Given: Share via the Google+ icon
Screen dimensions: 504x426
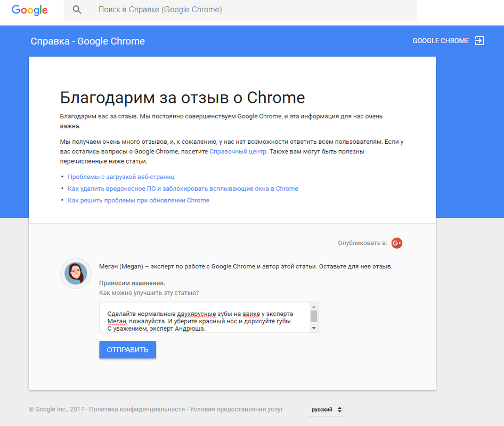Looking at the screenshot, I should point(396,243).
